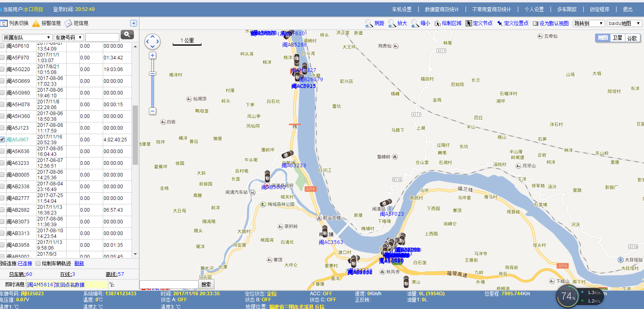The width and height of the screenshot is (644, 309).
Task: Open 短信息 short messages
Action: point(77,23)
